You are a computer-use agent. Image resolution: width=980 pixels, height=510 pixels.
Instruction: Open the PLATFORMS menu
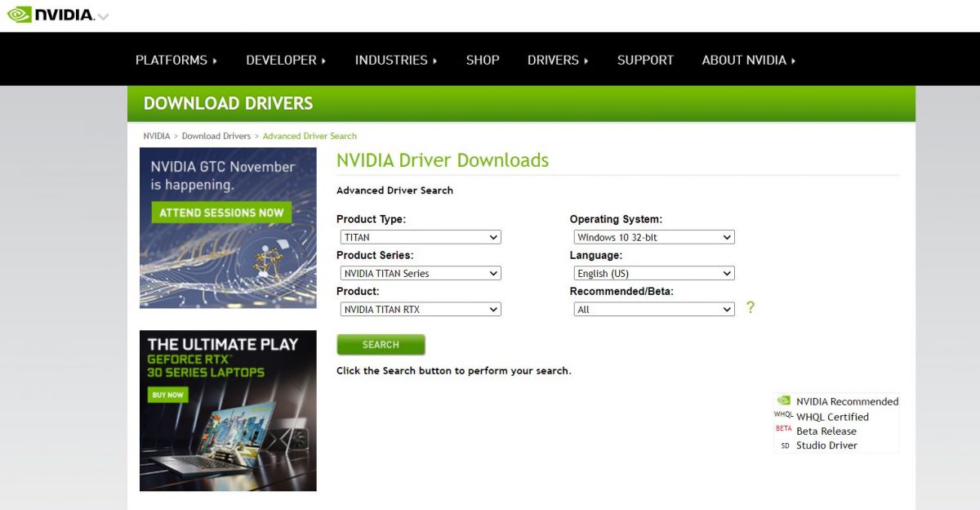tap(176, 60)
